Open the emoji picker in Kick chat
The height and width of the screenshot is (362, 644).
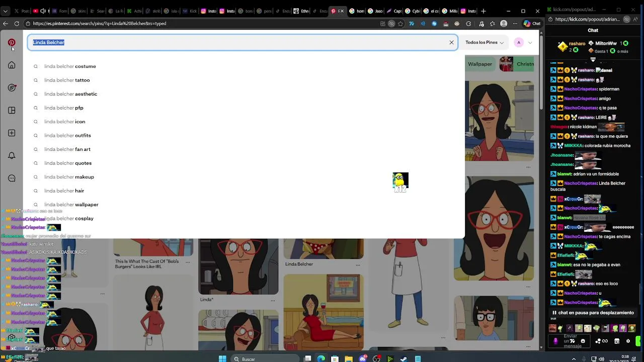coord(583,341)
